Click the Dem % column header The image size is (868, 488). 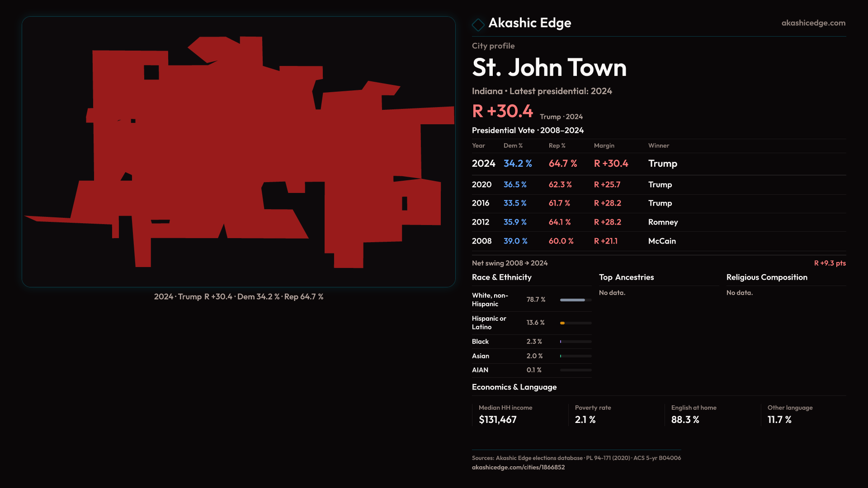pyautogui.click(x=513, y=145)
